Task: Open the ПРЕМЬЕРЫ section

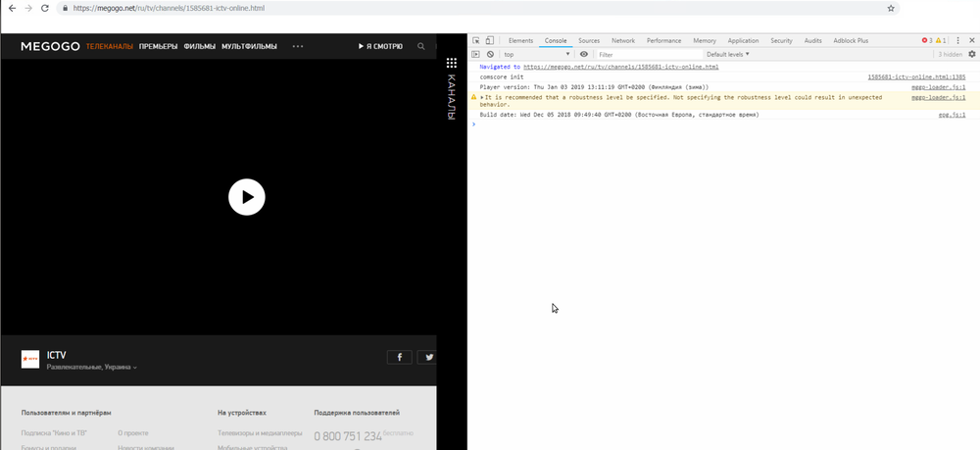Action: tap(158, 46)
